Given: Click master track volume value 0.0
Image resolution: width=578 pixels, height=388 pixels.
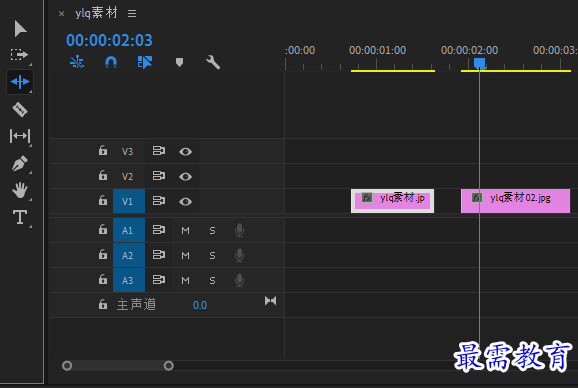Looking at the screenshot, I should click(x=199, y=305).
